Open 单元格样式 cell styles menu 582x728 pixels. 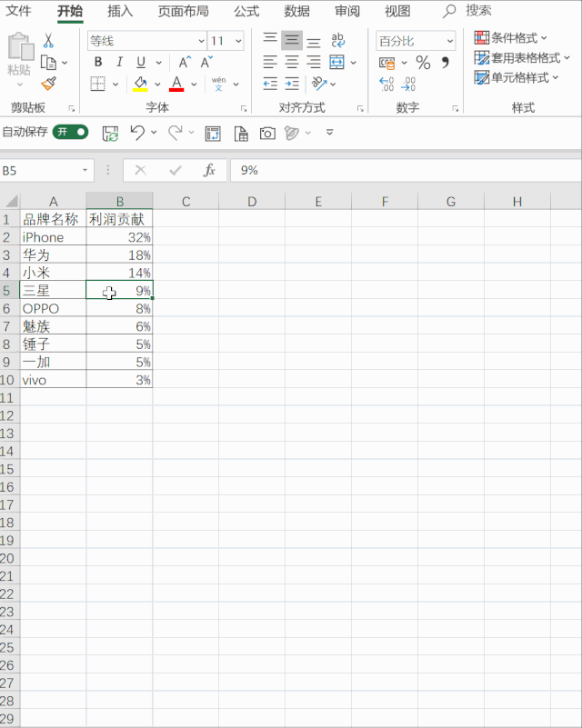pos(517,77)
